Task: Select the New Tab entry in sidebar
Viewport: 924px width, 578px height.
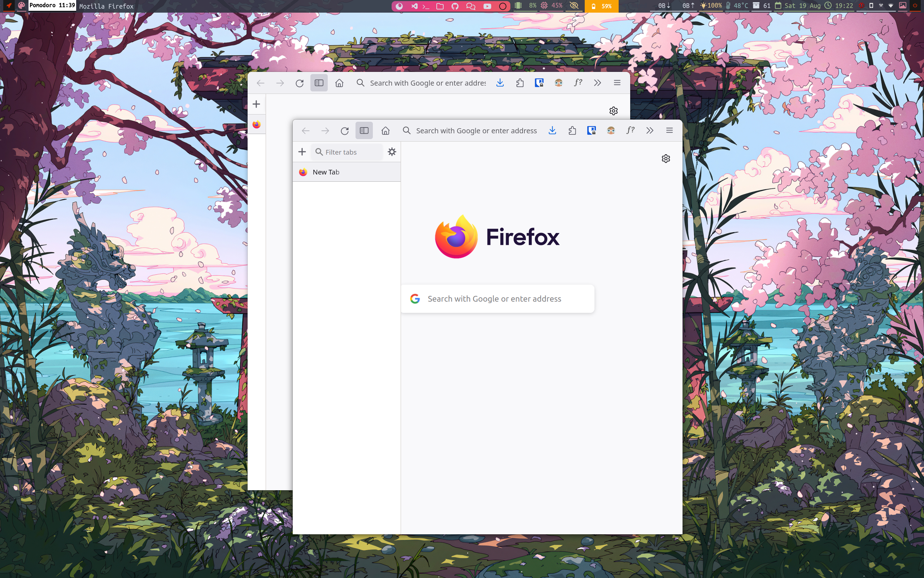Action: (347, 172)
